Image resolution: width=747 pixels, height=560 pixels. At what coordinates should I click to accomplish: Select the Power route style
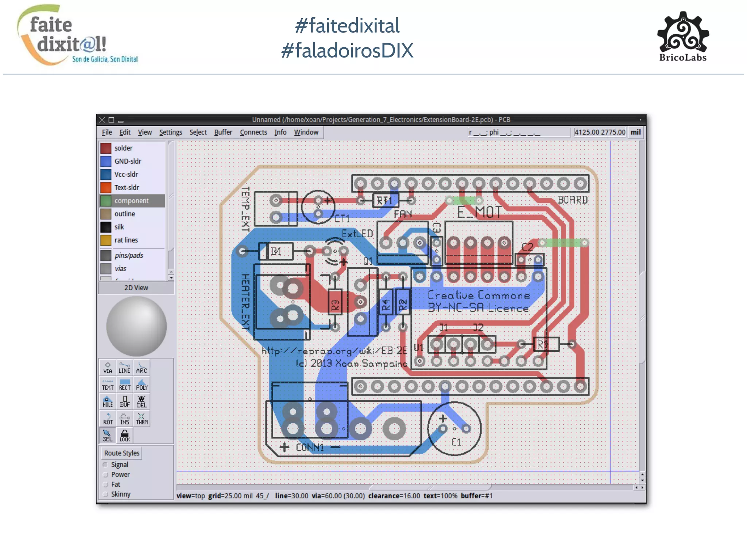[106, 474]
